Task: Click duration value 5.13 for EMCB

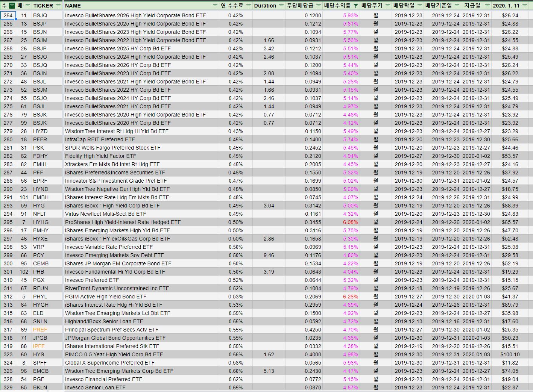Action: coord(269,371)
